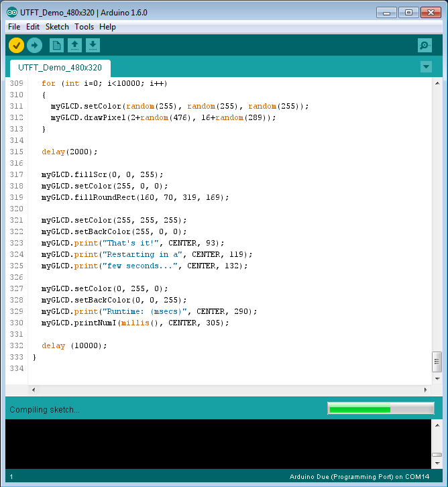
Task: Click line number 334 in gutter
Action: point(17,368)
